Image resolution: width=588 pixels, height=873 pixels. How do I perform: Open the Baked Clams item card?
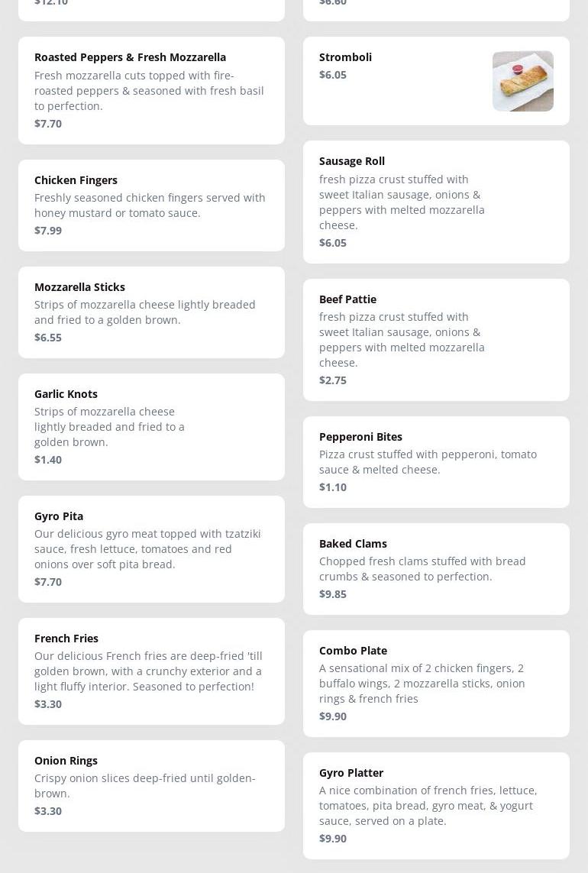pos(436,568)
